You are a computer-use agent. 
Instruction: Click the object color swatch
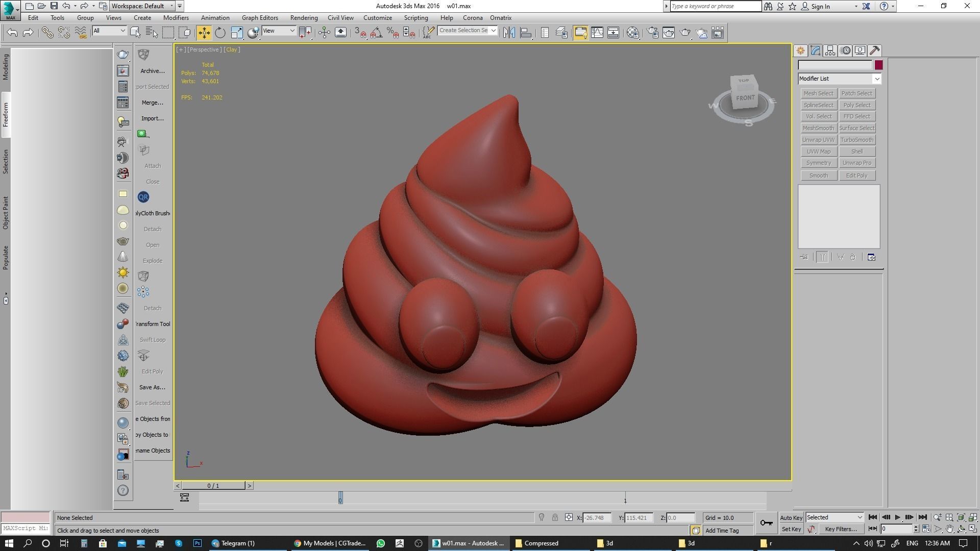pyautogui.click(x=878, y=65)
